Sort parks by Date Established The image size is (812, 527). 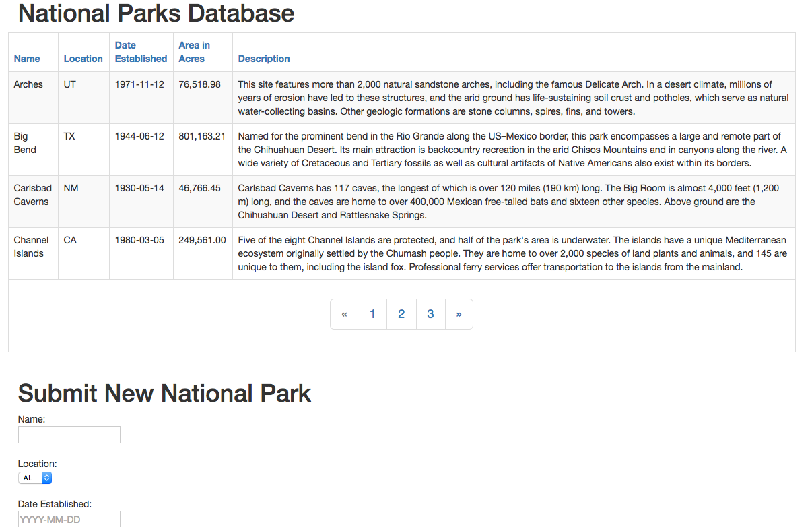point(141,52)
